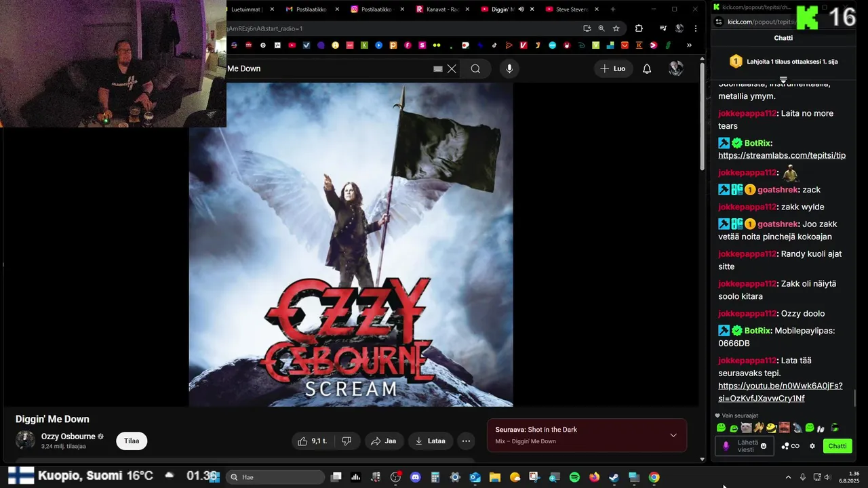Click the YouTube page scrollbar

tap(703, 115)
